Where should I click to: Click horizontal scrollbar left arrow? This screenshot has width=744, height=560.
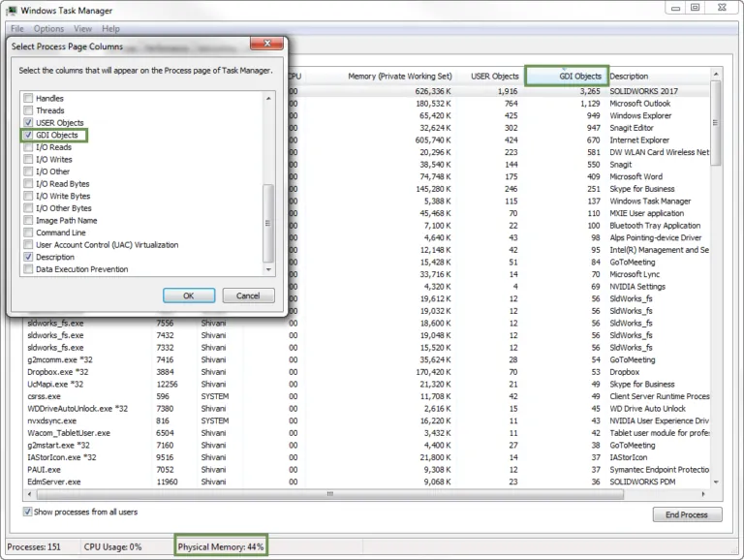(x=30, y=494)
